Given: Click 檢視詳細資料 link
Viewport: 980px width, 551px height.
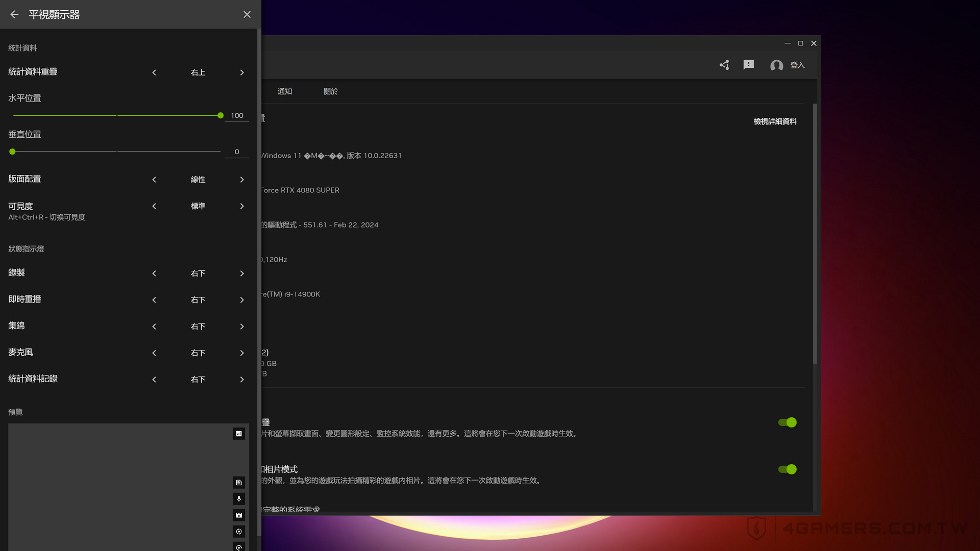Looking at the screenshot, I should pyautogui.click(x=775, y=121).
